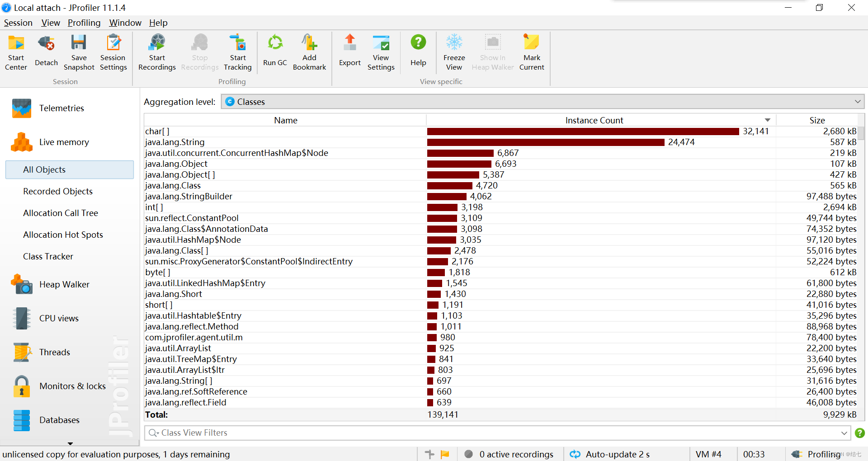The height and width of the screenshot is (461, 868).
Task: Open the Help menu
Action: (158, 23)
